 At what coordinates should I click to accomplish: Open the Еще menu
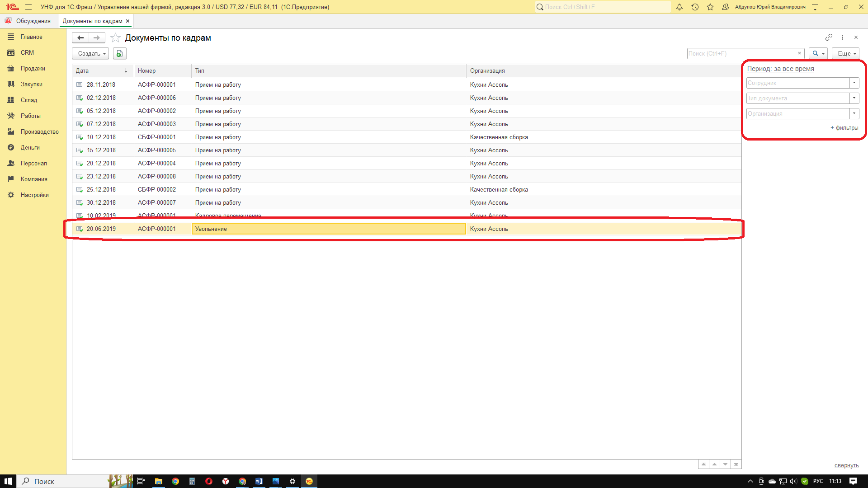(845, 53)
